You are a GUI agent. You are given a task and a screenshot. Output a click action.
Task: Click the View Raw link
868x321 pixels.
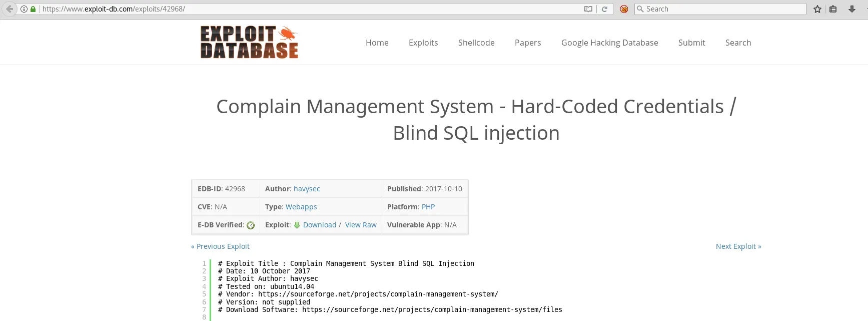[x=361, y=225]
